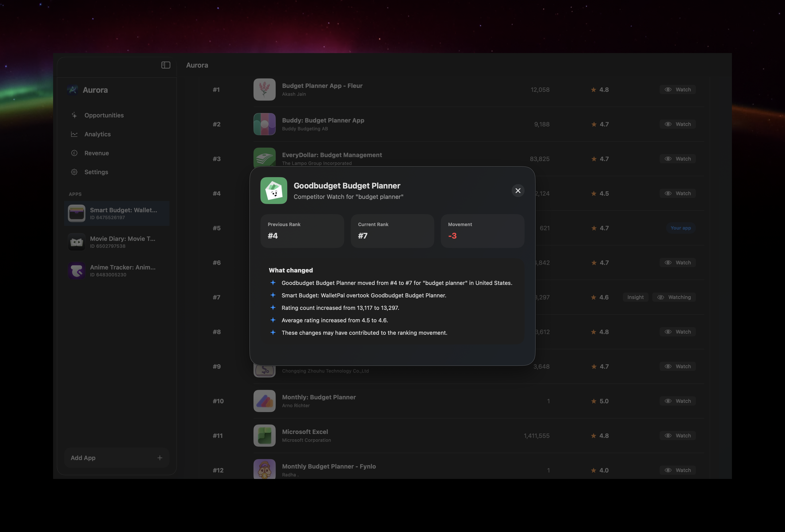Click the Movement -3 card
Screen dimensions: 785x532
click(482, 231)
